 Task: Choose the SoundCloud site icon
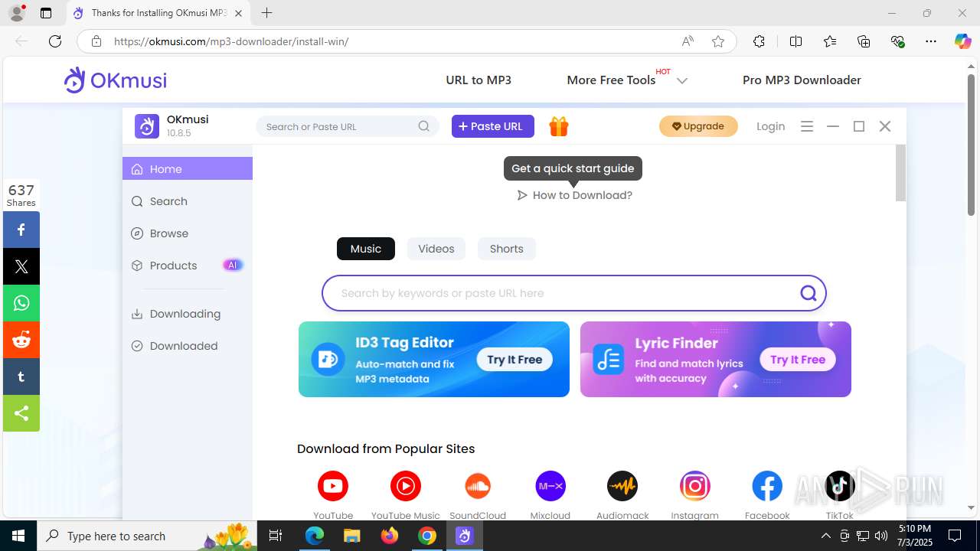(x=478, y=486)
